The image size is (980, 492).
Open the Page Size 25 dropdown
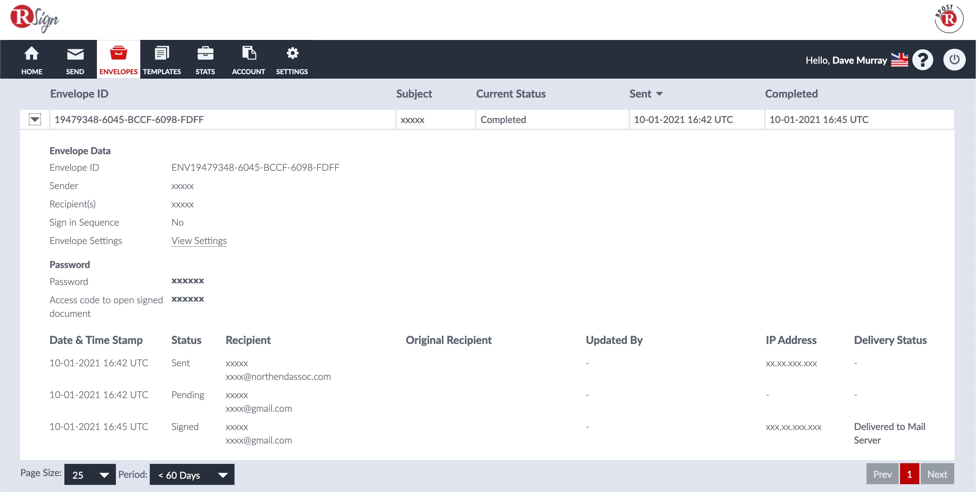click(90, 474)
